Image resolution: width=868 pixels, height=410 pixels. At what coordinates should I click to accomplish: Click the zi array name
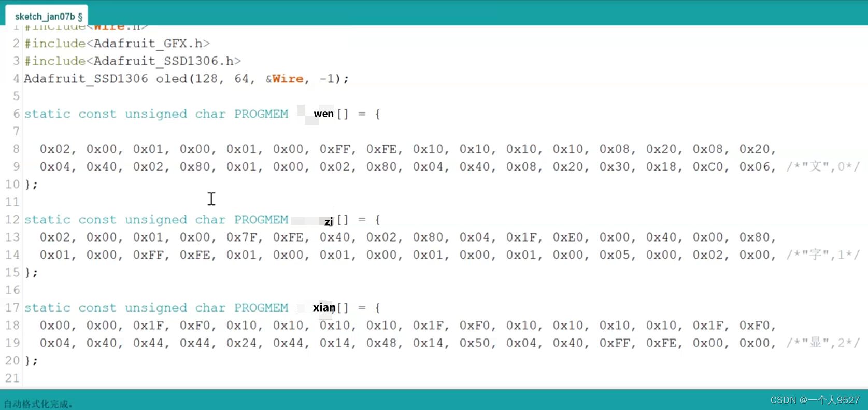(x=328, y=222)
